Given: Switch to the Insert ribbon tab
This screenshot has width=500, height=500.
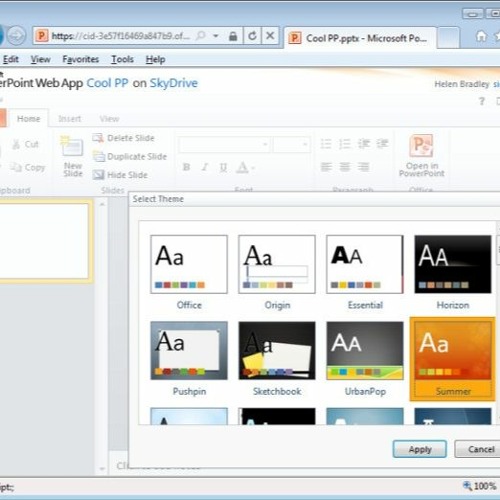Looking at the screenshot, I should (69, 119).
